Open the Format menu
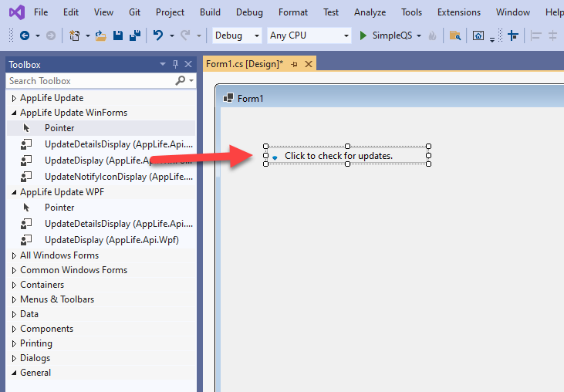 (293, 12)
